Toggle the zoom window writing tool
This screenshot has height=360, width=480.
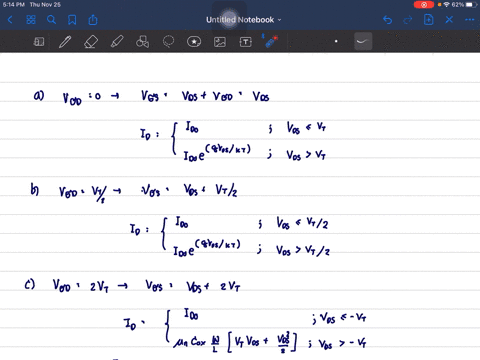click(x=39, y=42)
